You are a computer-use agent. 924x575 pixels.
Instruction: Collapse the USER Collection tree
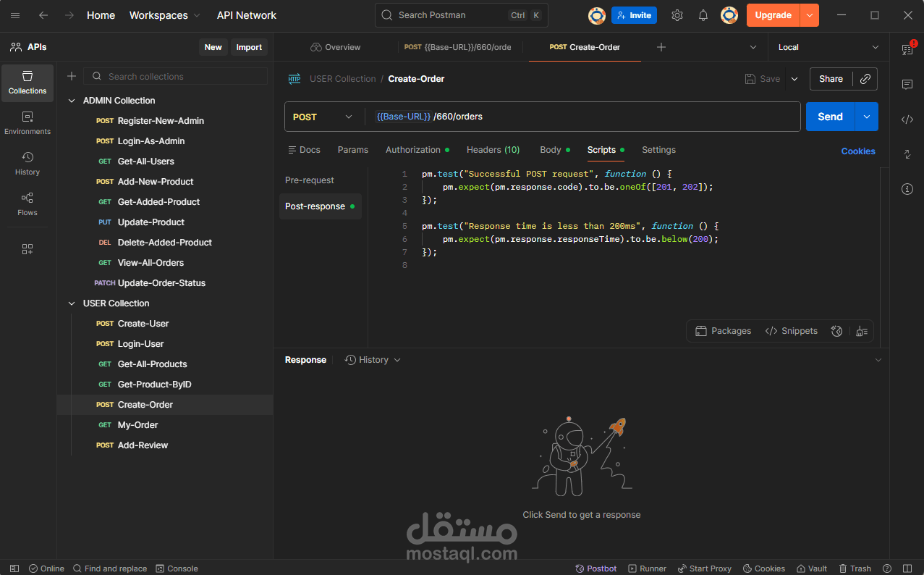(71, 303)
